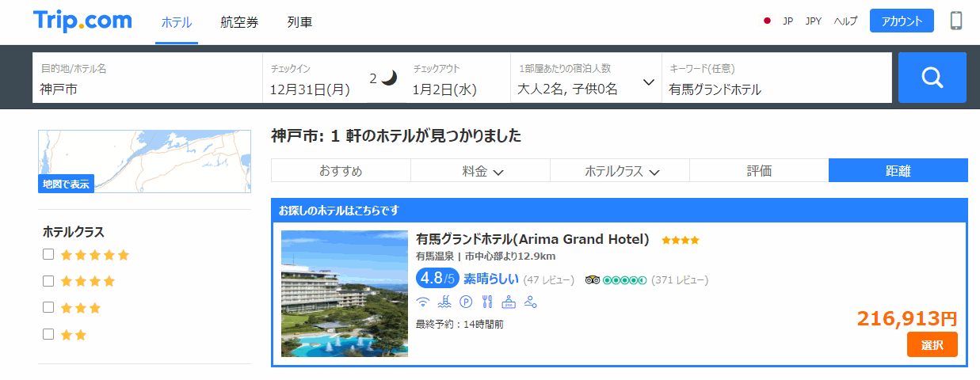
Task: Expand the 料金 price sort dropdown
Action: click(x=480, y=170)
